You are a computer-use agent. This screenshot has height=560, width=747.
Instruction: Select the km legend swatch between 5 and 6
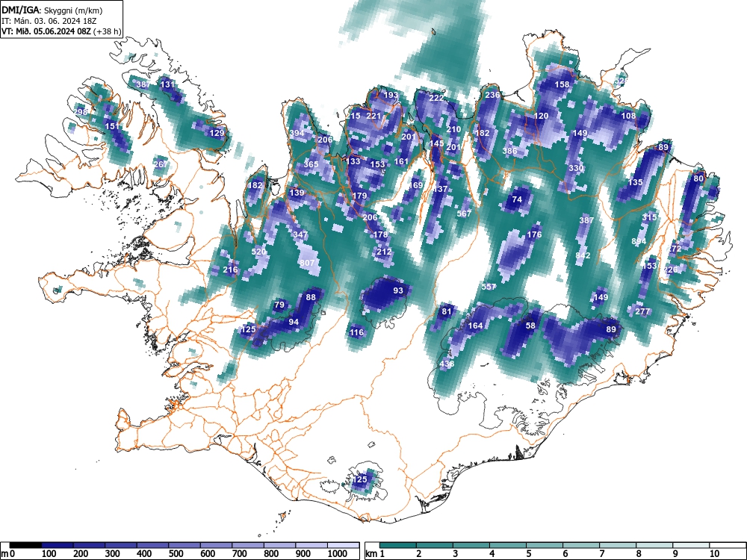point(545,545)
